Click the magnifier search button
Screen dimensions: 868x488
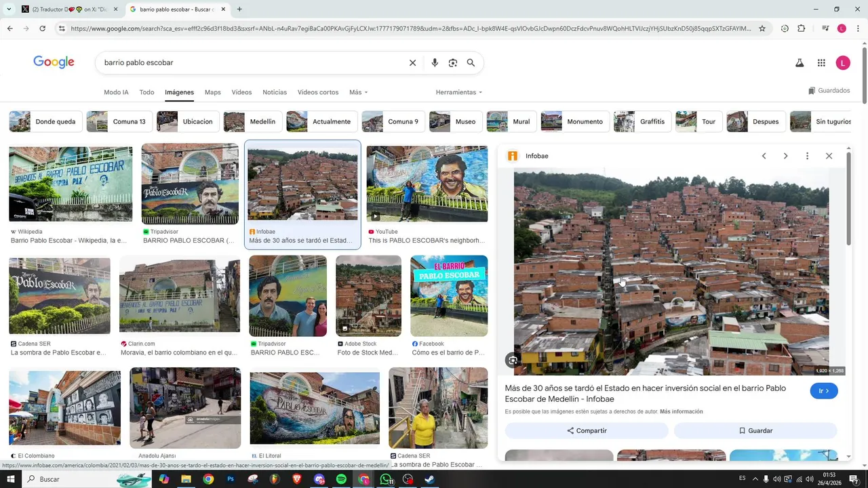[471, 62]
